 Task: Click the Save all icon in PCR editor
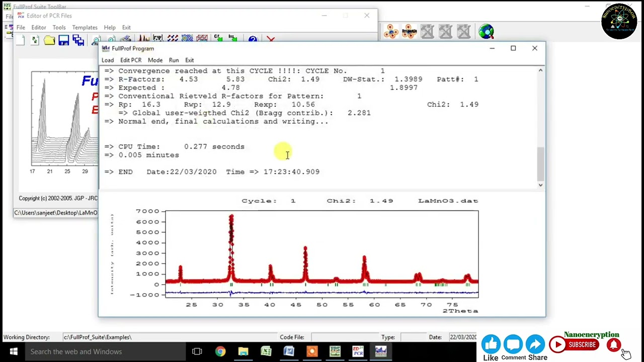pyautogui.click(x=78, y=40)
